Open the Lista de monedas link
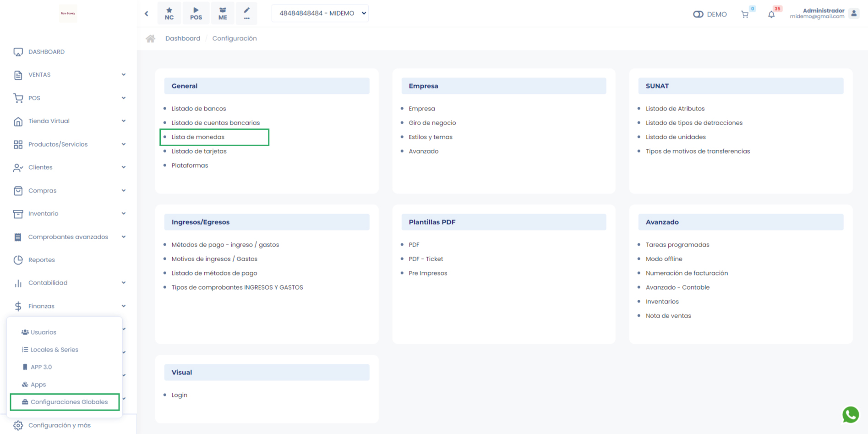Screen dimensions: 868x434 click(x=198, y=137)
